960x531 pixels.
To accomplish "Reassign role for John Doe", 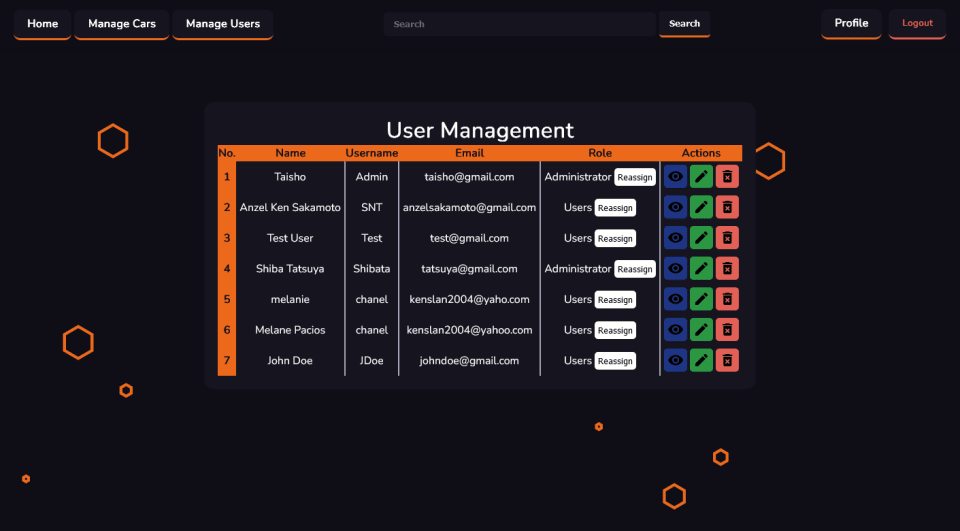I will tap(615, 361).
